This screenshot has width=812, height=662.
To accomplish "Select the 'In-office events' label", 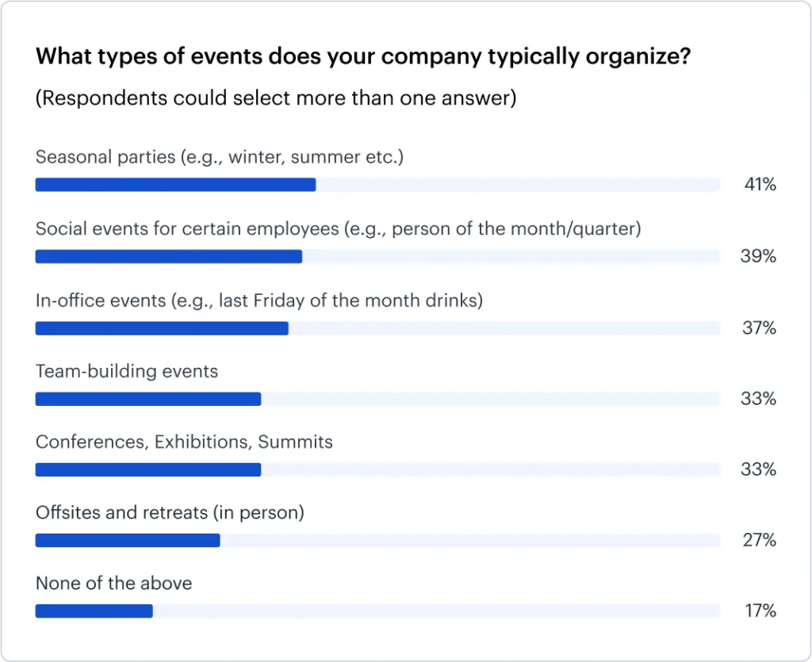I will (259, 300).
